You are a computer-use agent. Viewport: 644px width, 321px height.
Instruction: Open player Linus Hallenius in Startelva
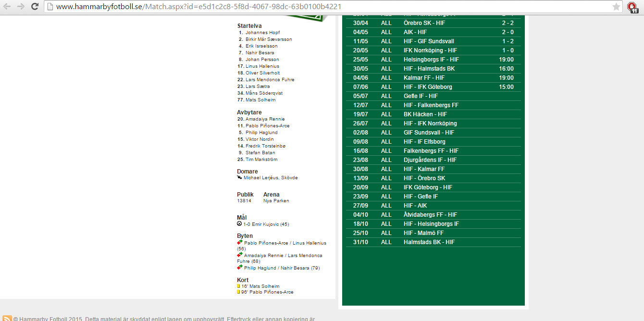click(262, 66)
